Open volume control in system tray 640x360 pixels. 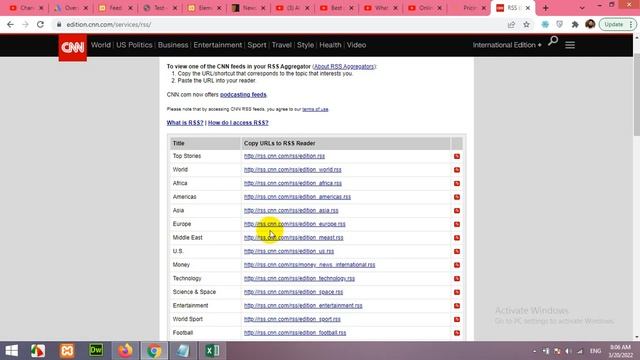click(568, 351)
